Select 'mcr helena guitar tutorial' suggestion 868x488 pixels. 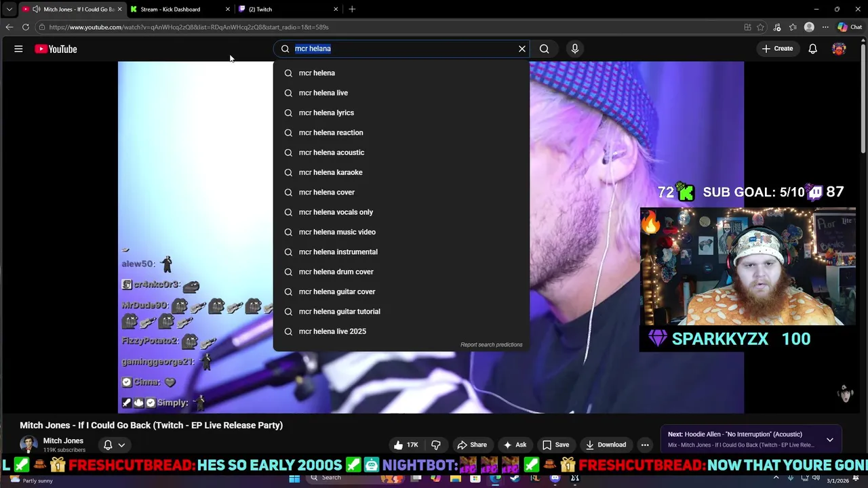401,311
